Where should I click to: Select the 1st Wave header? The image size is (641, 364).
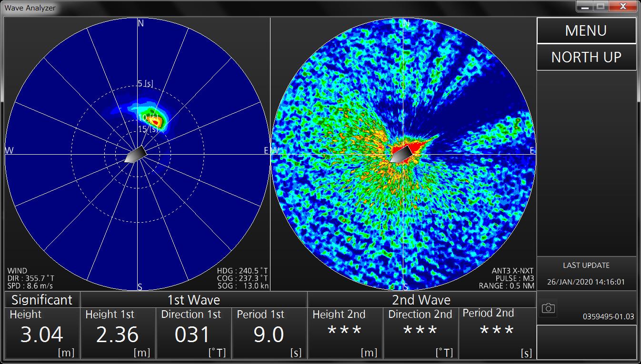[193, 300]
